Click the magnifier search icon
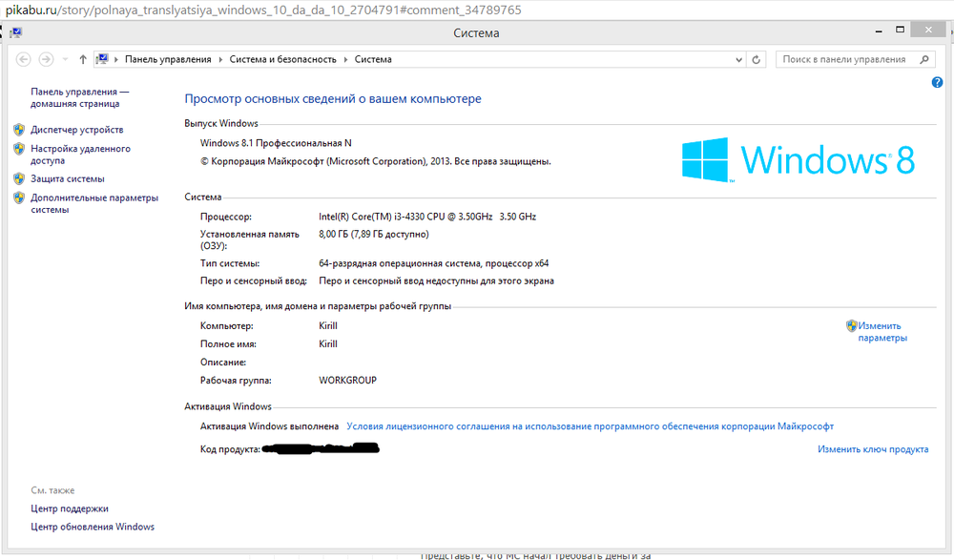The height and width of the screenshot is (560, 954). point(923,59)
